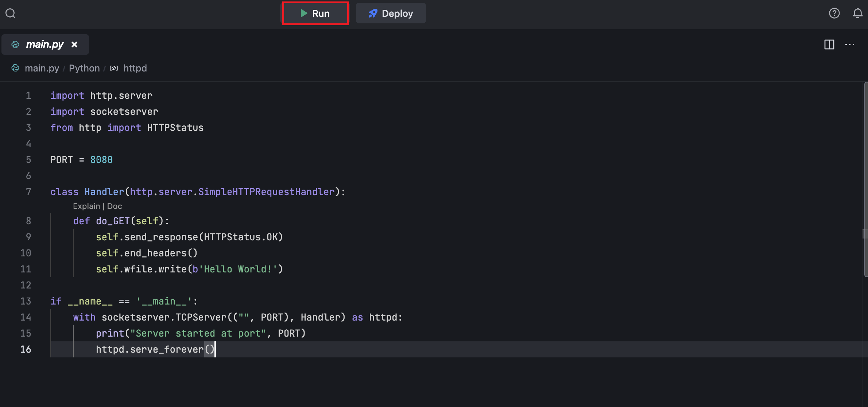Place cursor on the 8080 port value
868x407 pixels.
click(101, 160)
